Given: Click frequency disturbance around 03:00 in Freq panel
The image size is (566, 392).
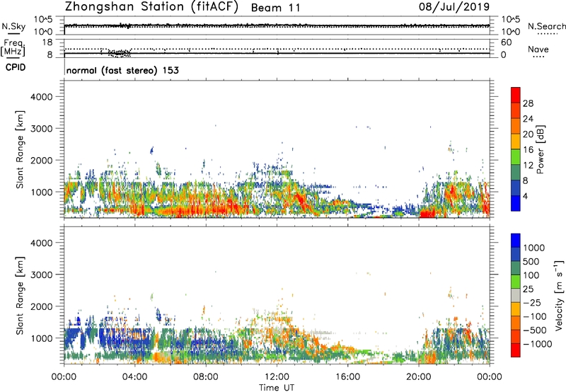Looking at the screenshot, I should [x=119, y=53].
